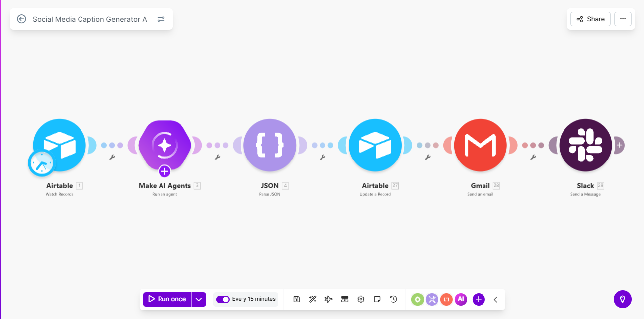Open the lightbulb help button
This screenshot has height=319, width=644.
click(x=623, y=299)
